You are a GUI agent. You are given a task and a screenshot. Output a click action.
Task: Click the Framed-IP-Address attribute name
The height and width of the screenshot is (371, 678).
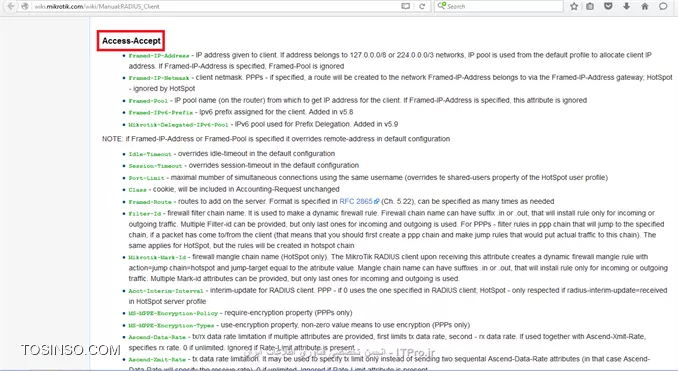coord(159,56)
